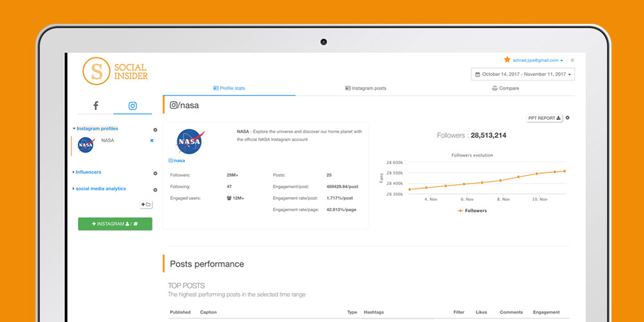Screen dimensions: 644x322
Task: Click the green + INSTAGRAM button
Action: coord(115,224)
